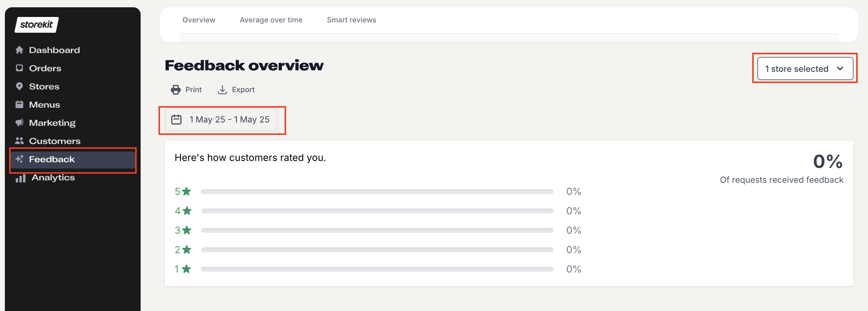868x311 pixels.
Task: Click the Feedback overview heading
Action: click(x=244, y=65)
